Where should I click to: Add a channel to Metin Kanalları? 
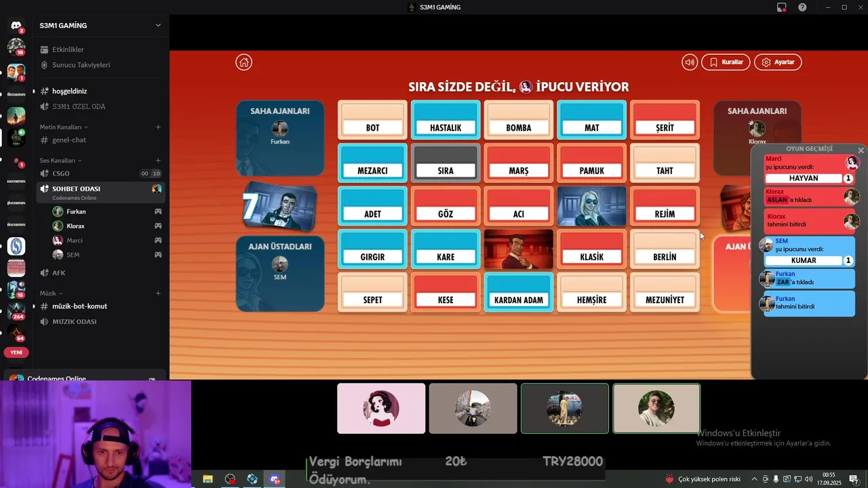pyautogui.click(x=158, y=127)
